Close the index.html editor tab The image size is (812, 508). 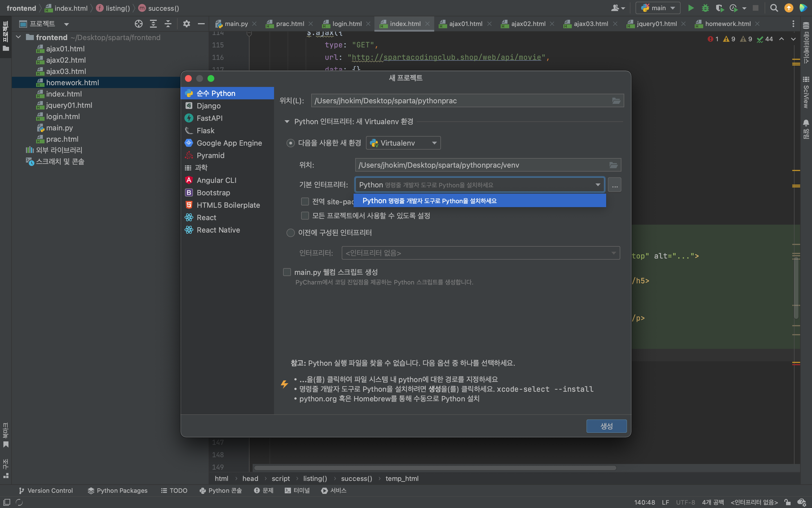tap(427, 24)
